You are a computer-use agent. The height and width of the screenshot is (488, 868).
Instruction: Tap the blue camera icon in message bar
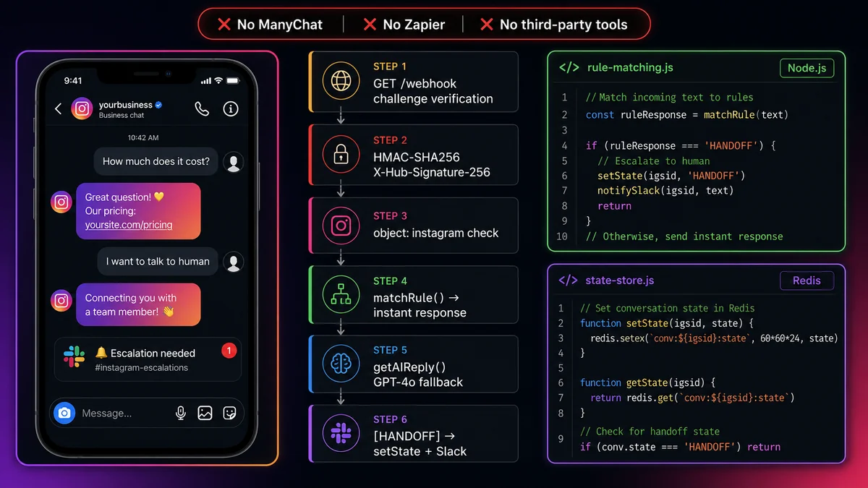coord(64,413)
